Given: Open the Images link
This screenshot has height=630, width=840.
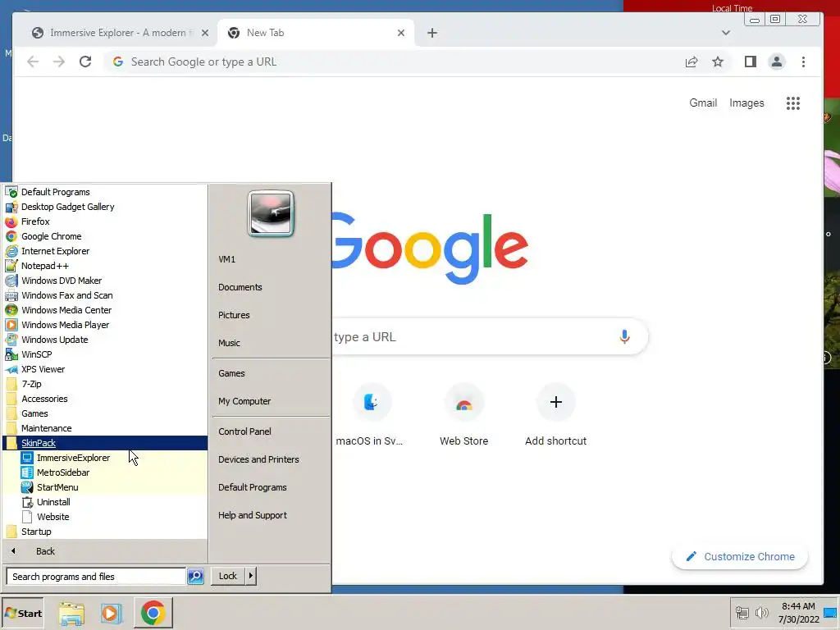Looking at the screenshot, I should pyautogui.click(x=746, y=103).
